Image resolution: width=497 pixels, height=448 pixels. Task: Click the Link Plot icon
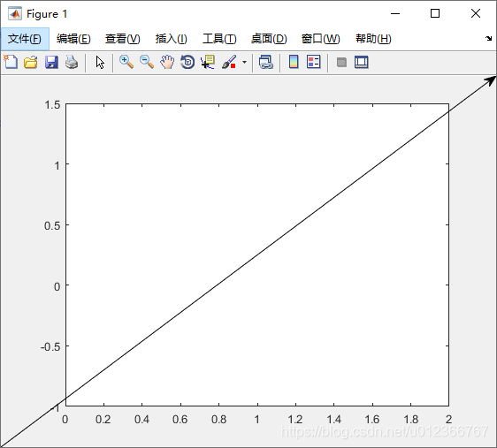coord(266,62)
